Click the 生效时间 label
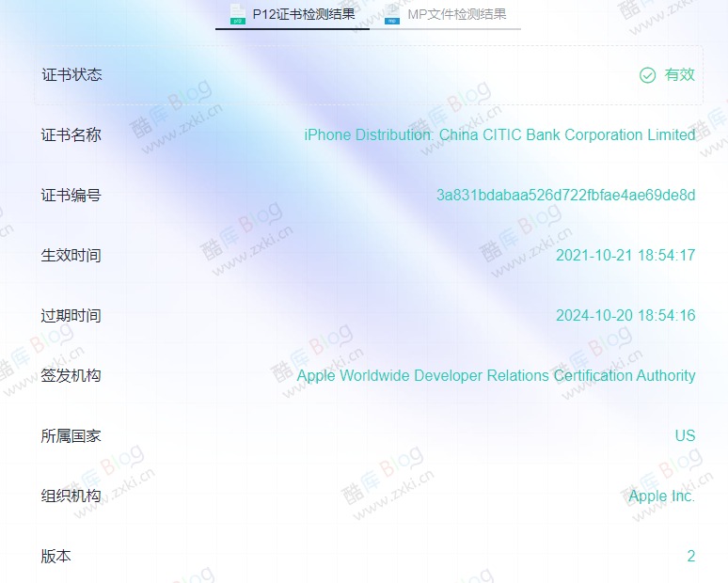Image resolution: width=728 pixels, height=583 pixels. coord(71,255)
